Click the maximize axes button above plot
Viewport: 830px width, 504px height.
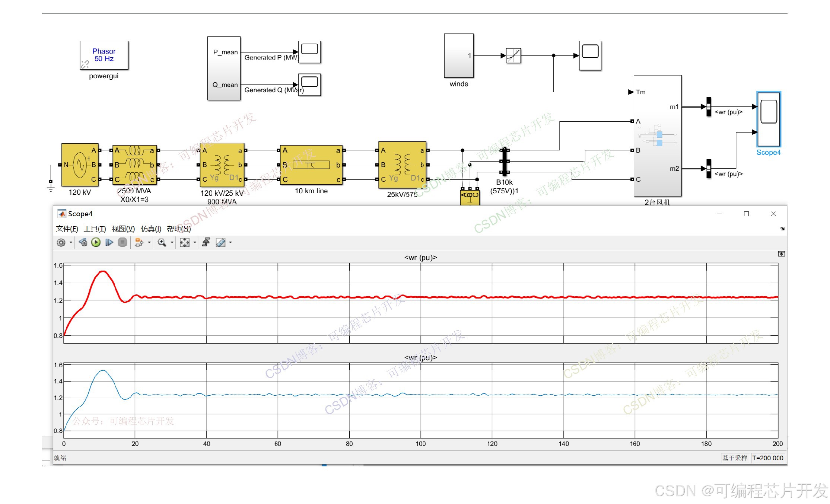[x=781, y=254]
